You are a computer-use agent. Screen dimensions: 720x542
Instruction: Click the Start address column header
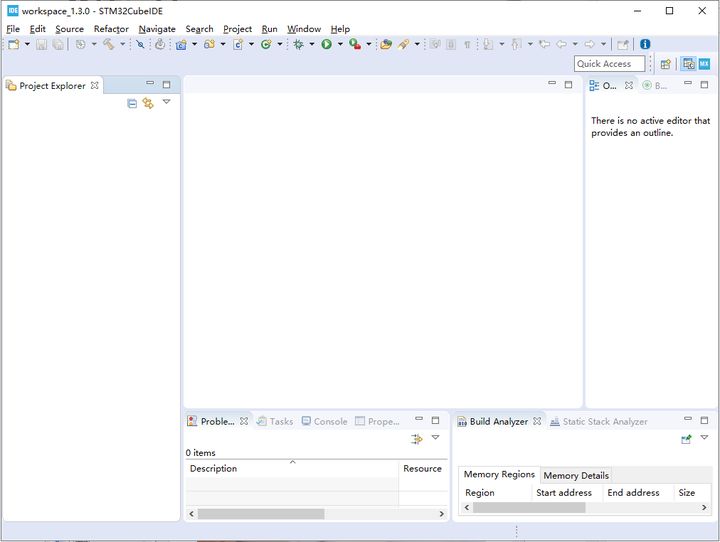566,492
